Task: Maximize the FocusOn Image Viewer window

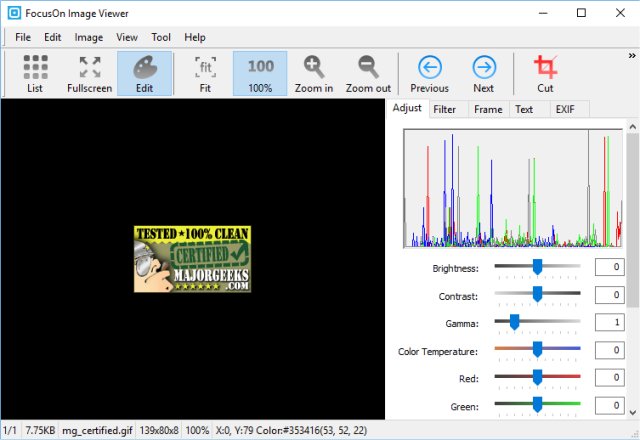Action: click(x=581, y=13)
